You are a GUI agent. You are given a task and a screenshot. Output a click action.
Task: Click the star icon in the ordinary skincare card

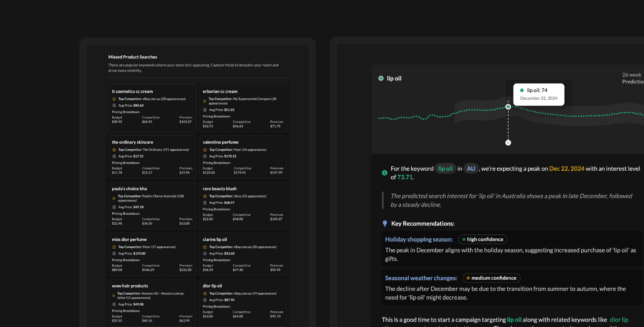point(114,150)
